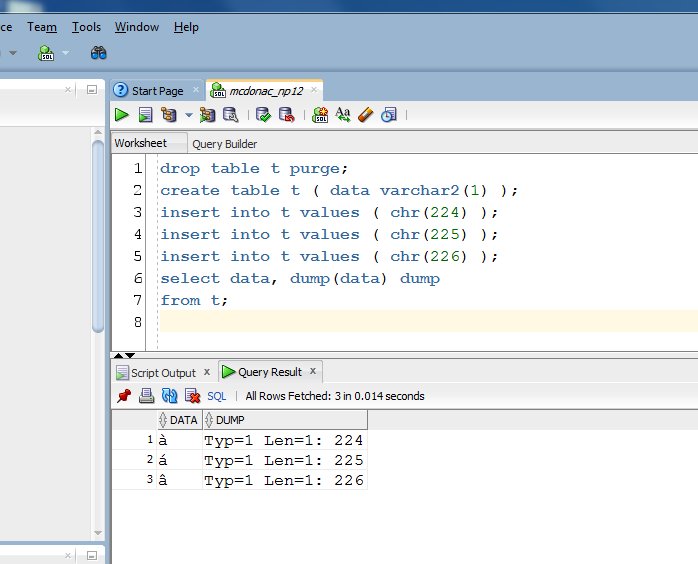698x564 pixels.
Task: Open the Tools menu
Action: (86, 27)
